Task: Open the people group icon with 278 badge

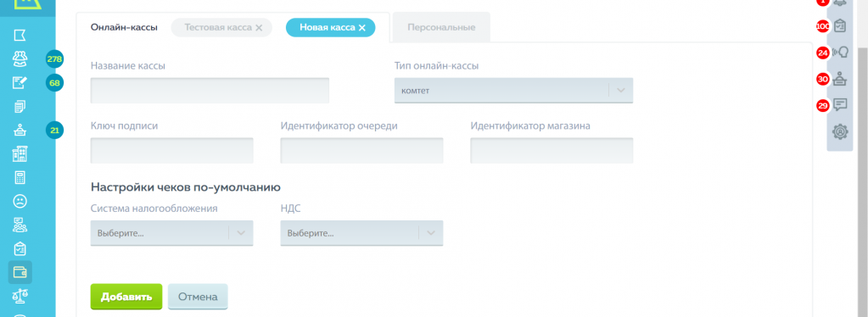Action: pyautogui.click(x=20, y=58)
